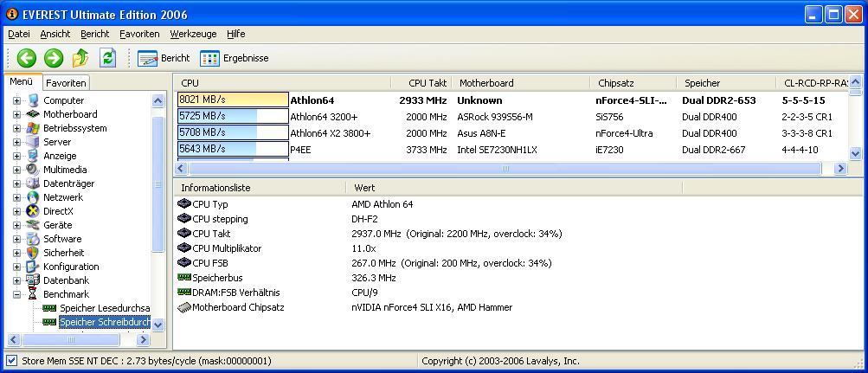868x373 pixels.
Task: Click the Sicherheit shield icon
Action: click(x=33, y=253)
